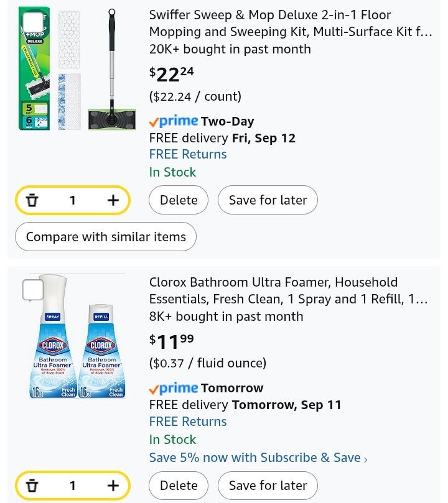Screen dimensions: 448x503
Task: Toggle the Clorox item selection checkbox
Action: 32,290
